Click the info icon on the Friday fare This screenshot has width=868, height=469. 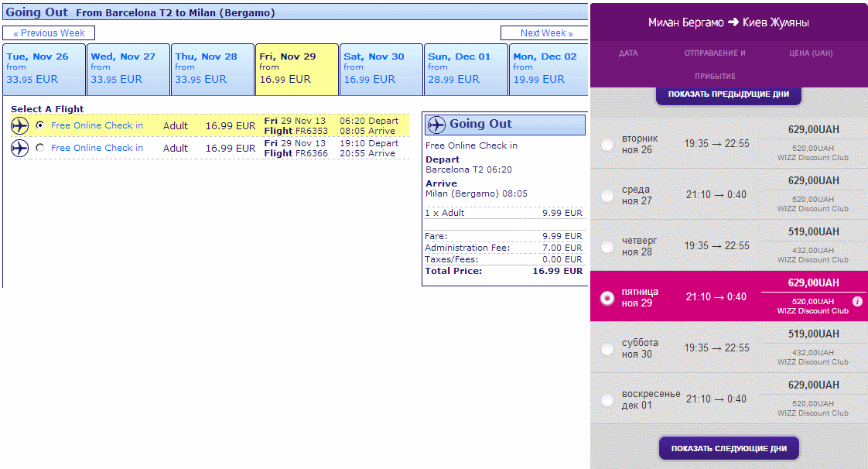point(857,301)
